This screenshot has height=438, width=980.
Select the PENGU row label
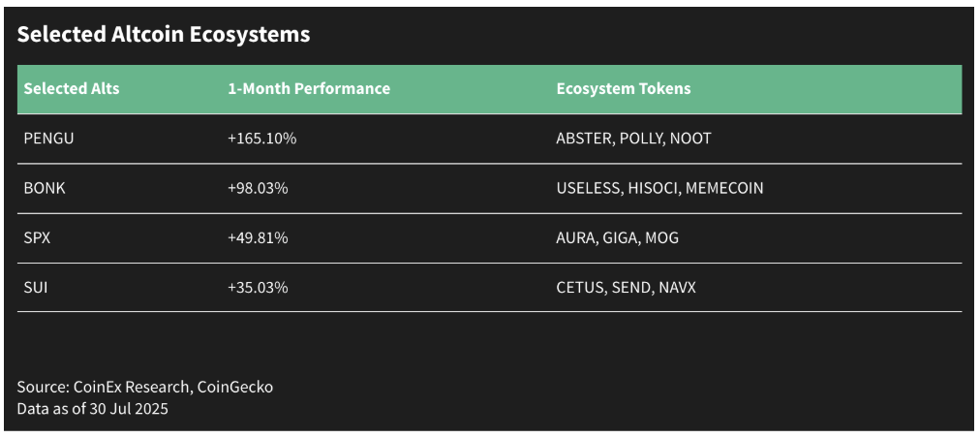(x=48, y=139)
